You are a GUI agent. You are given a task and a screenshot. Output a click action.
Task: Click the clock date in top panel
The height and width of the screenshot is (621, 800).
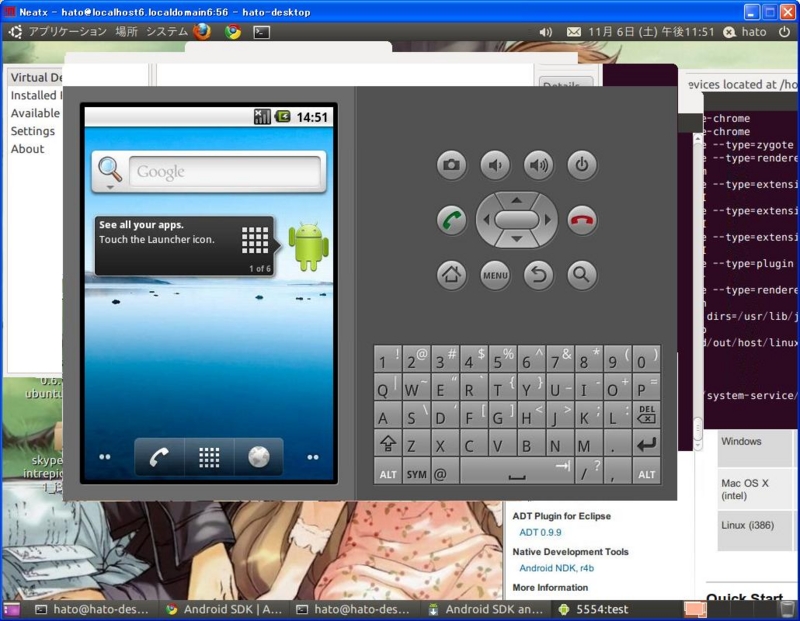click(x=651, y=32)
